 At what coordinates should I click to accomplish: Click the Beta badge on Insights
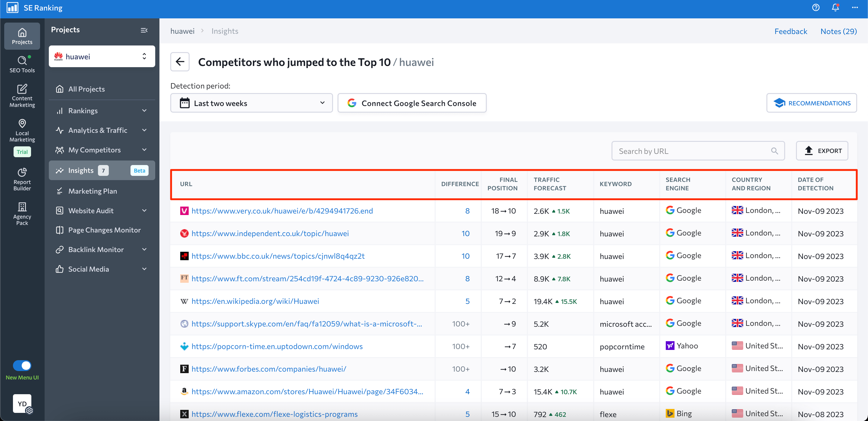(140, 170)
